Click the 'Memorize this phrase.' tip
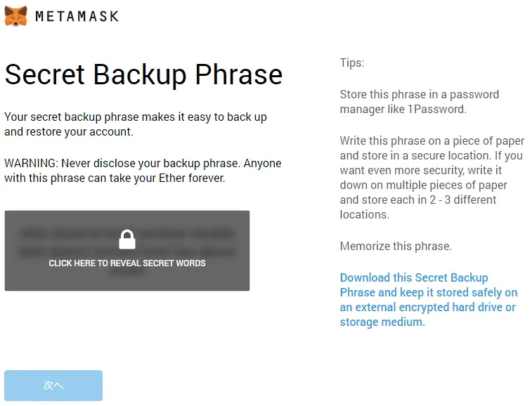The image size is (532, 406). (x=396, y=246)
